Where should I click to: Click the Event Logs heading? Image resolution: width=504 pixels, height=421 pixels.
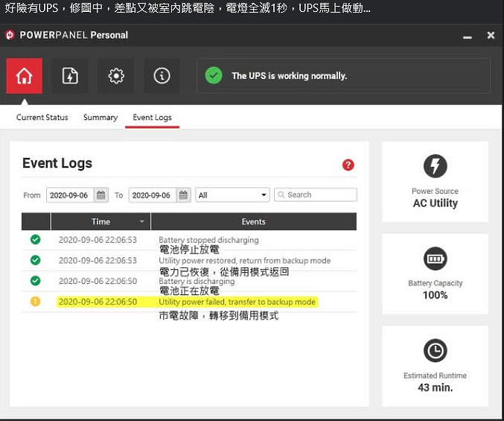[57, 163]
